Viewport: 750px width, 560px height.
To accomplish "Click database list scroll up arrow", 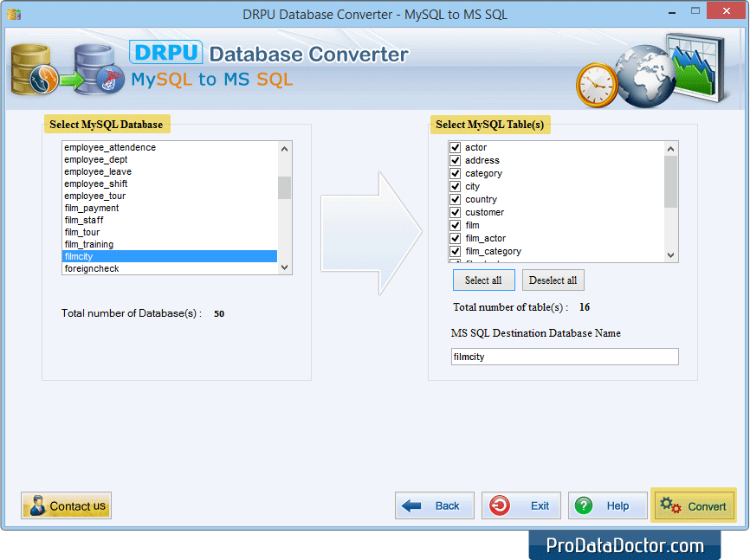I will (285, 149).
